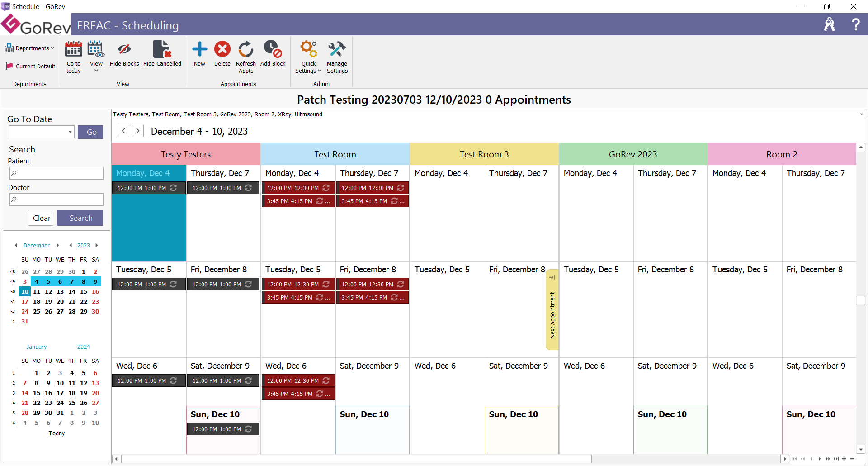Click the Go button

click(x=91, y=132)
